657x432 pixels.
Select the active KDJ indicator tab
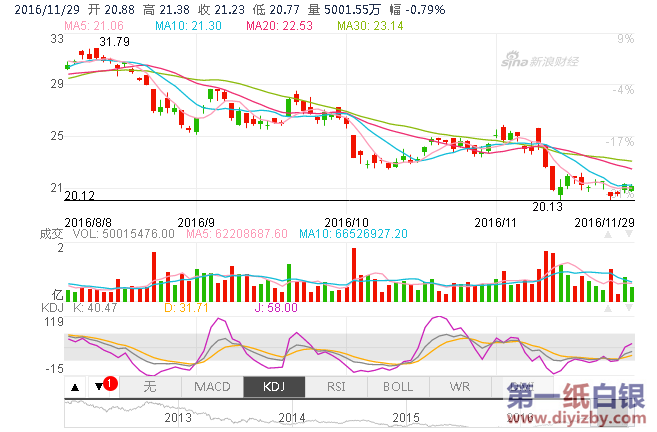tap(274, 386)
